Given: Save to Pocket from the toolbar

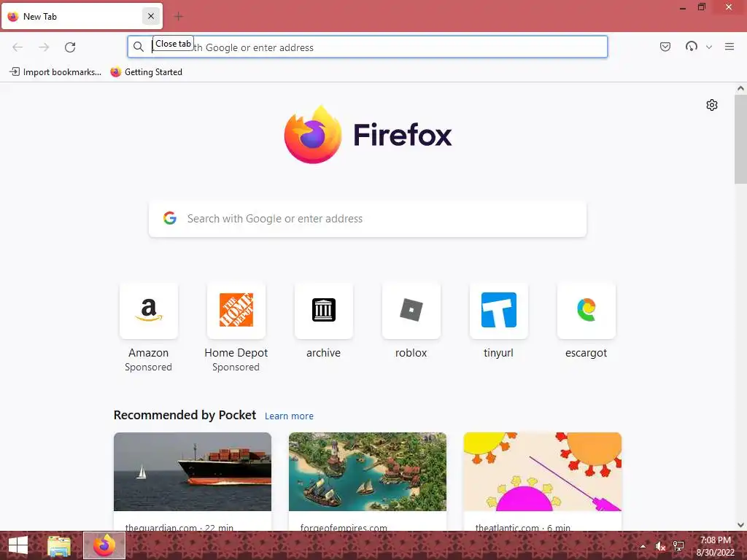Looking at the screenshot, I should pyautogui.click(x=665, y=46).
